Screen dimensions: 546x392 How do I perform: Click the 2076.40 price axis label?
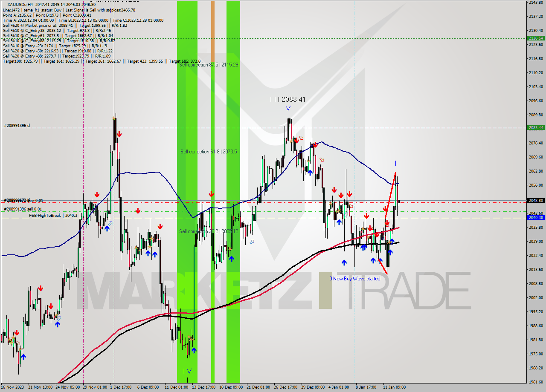(x=536, y=143)
